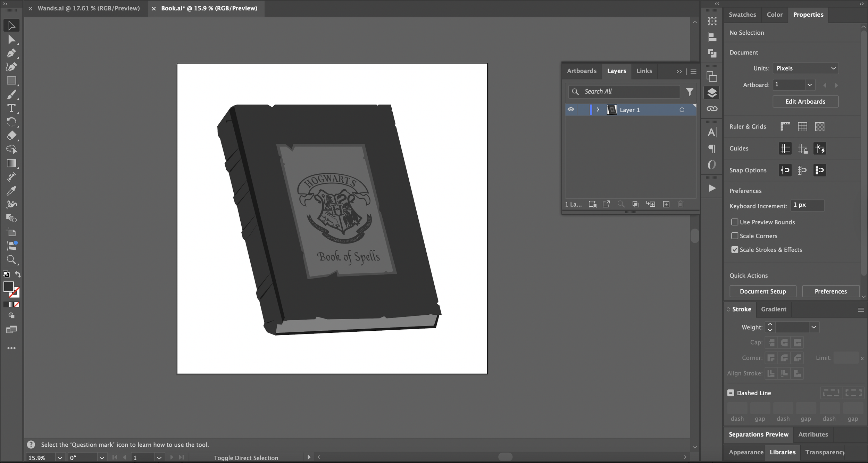Expand Layer 1 contents
Screen dimensions: 868x463
[598, 110]
